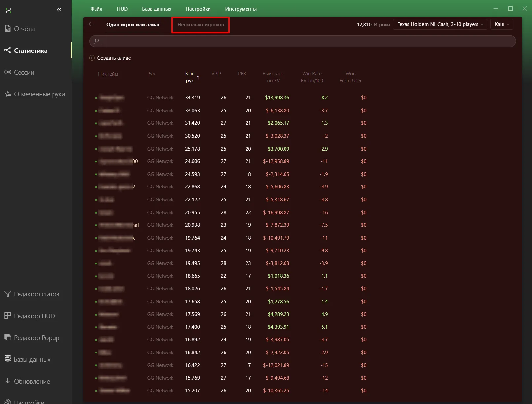This screenshot has height=404, width=532.
Task: Click the $-12,958.89 value
Action: pos(276,161)
